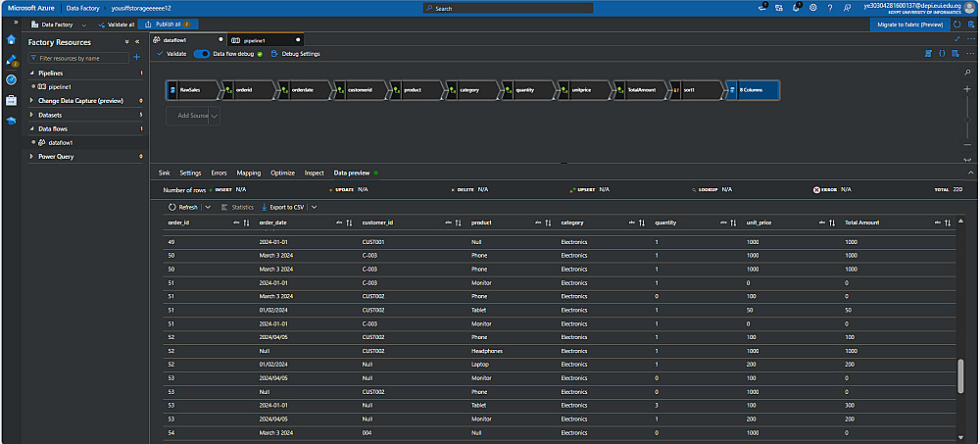The image size is (980, 444).
Task: Search the data flow canvas magnifier icon
Action: pyautogui.click(x=967, y=74)
